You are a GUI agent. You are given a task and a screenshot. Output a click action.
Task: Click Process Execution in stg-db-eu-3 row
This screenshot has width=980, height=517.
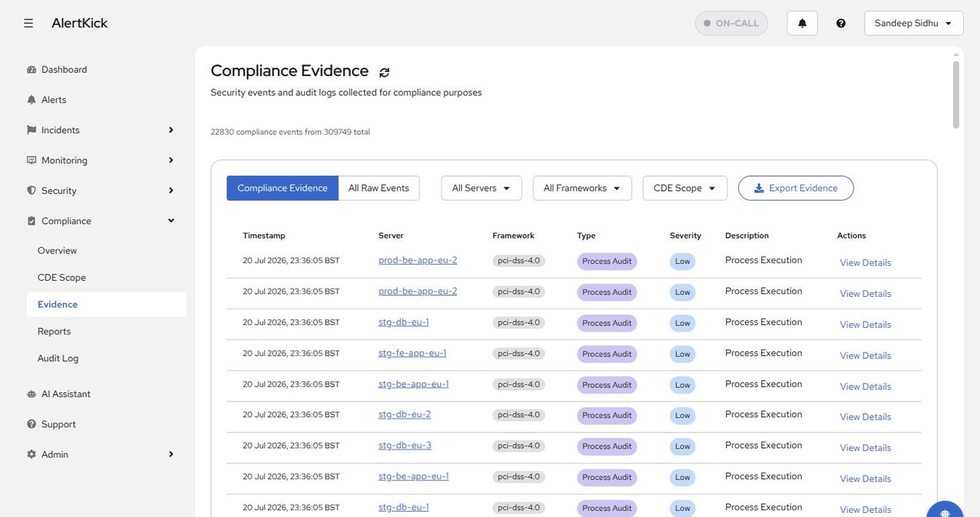click(x=764, y=445)
